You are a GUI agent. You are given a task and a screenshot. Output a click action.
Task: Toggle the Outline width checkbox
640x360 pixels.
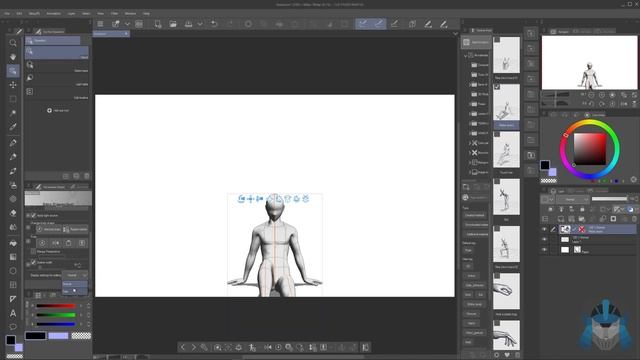[x=33, y=262]
